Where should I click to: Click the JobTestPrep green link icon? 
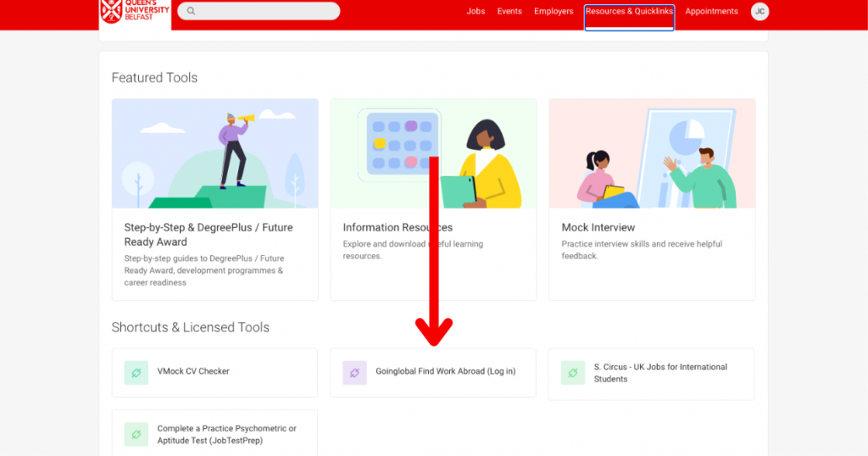point(136,434)
